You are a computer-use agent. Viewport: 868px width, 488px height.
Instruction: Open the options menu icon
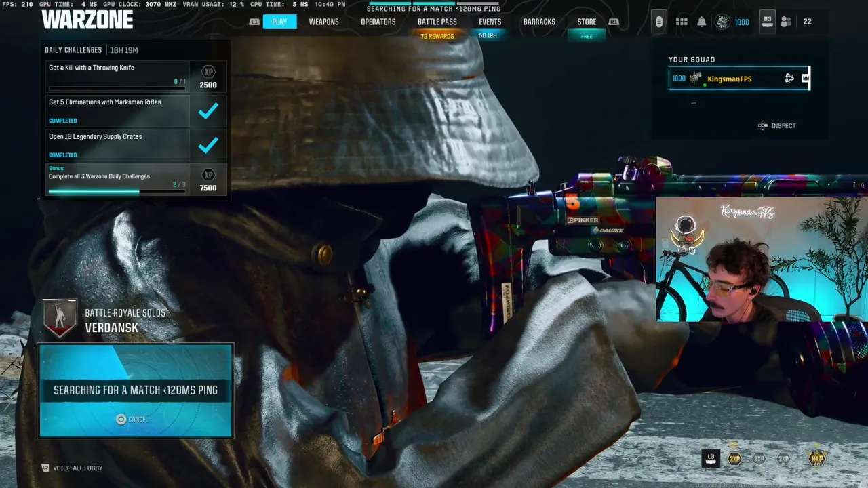[658, 22]
